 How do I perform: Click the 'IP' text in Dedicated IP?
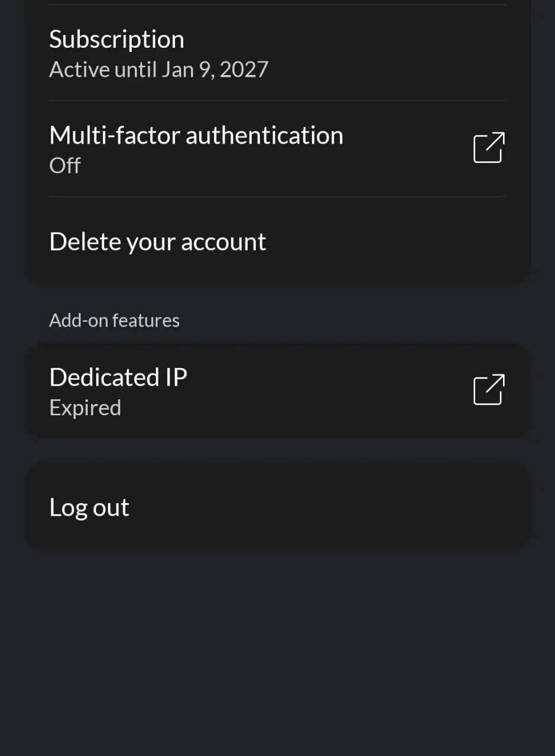point(176,377)
